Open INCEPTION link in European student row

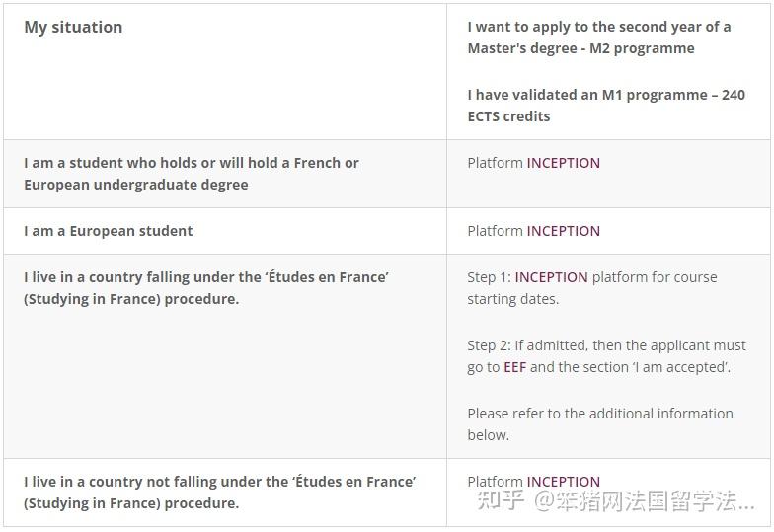pyautogui.click(x=563, y=231)
